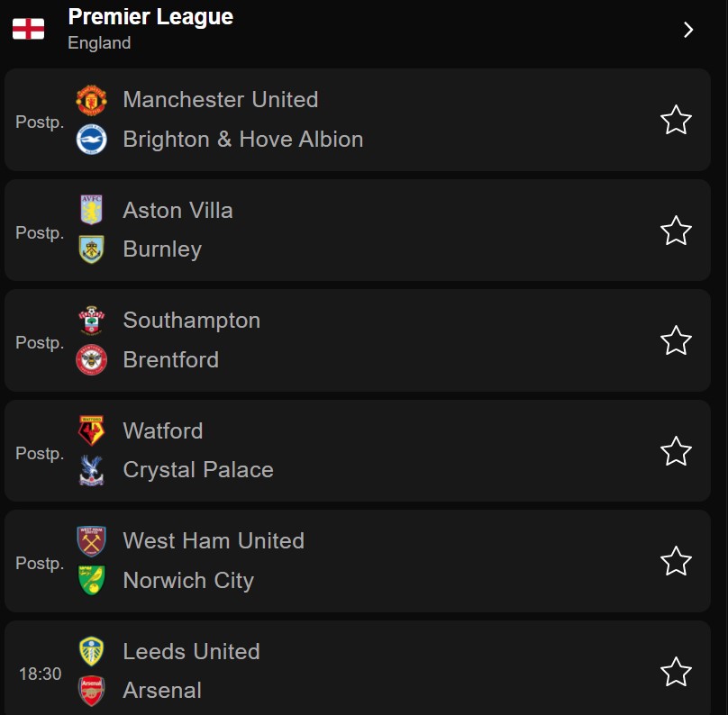Click the England flag icon
This screenshot has height=715, width=728.
click(28, 29)
